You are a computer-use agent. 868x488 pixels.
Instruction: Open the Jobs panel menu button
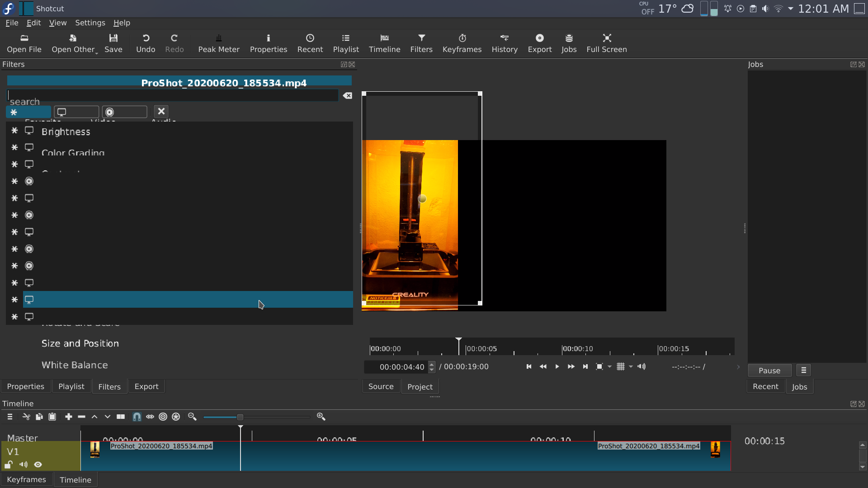pyautogui.click(x=803, y=371)
